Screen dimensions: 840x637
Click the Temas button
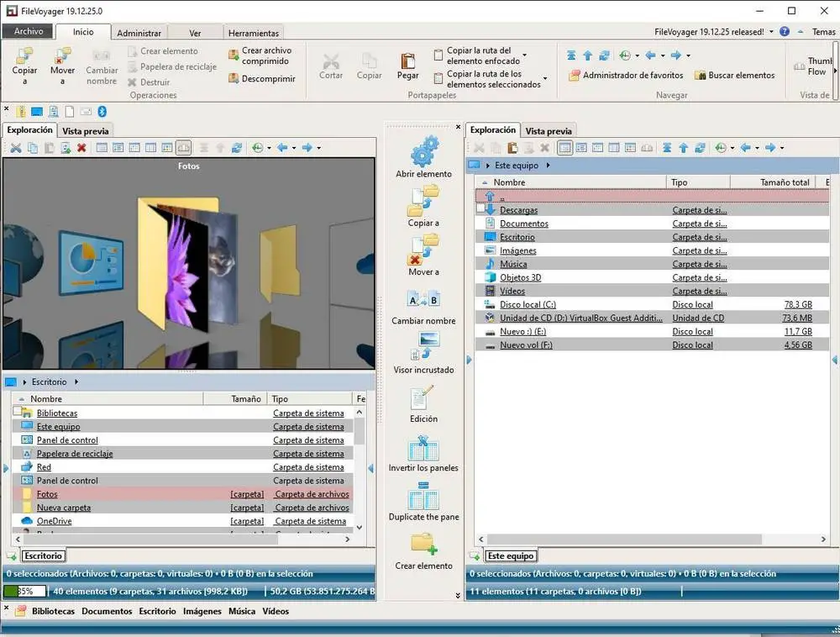pyautogui.click(x=823, y=32)
